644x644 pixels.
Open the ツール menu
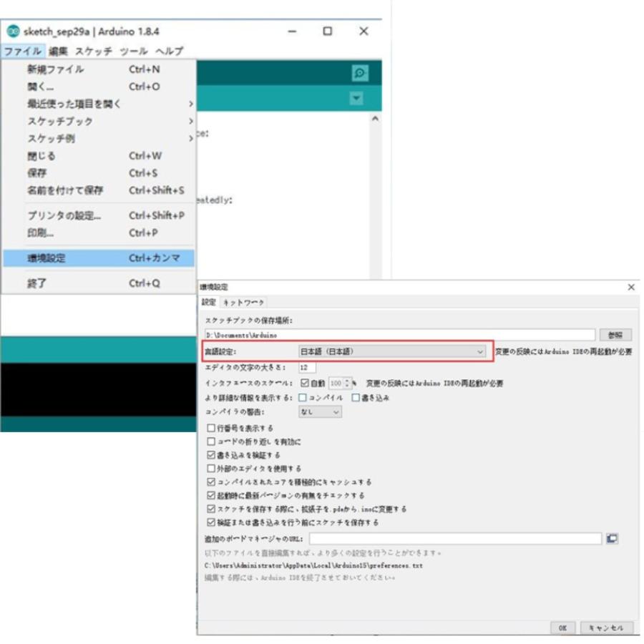[133, 52]
